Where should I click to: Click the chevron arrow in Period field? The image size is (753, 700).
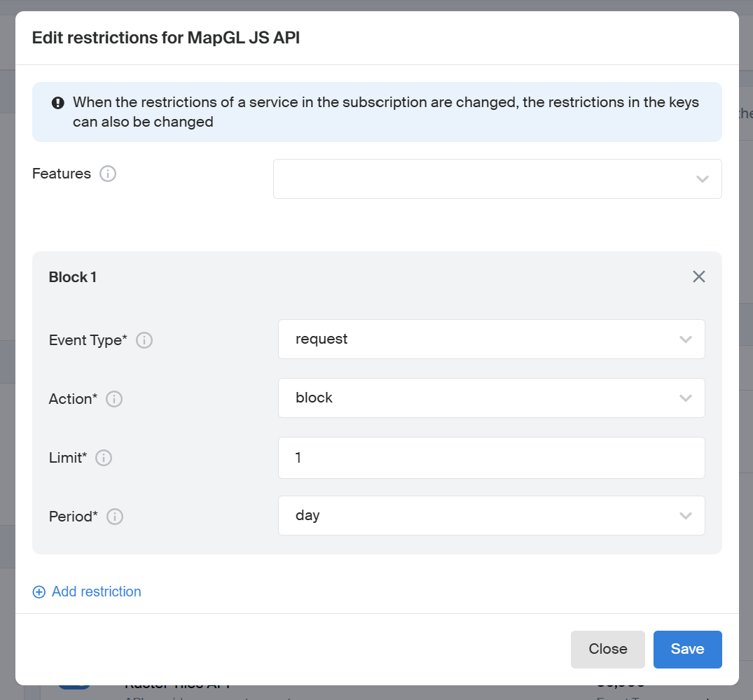pyautogui.click(x=685, y=516)
